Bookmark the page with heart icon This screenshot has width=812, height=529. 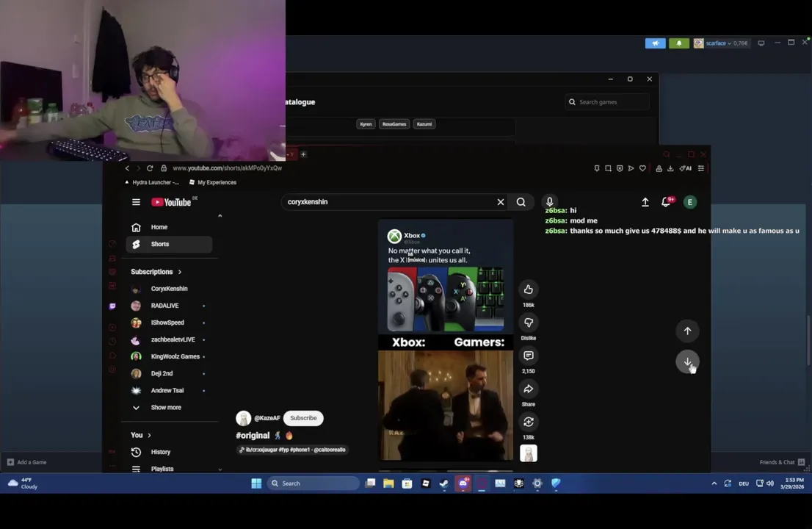(642, 168)
